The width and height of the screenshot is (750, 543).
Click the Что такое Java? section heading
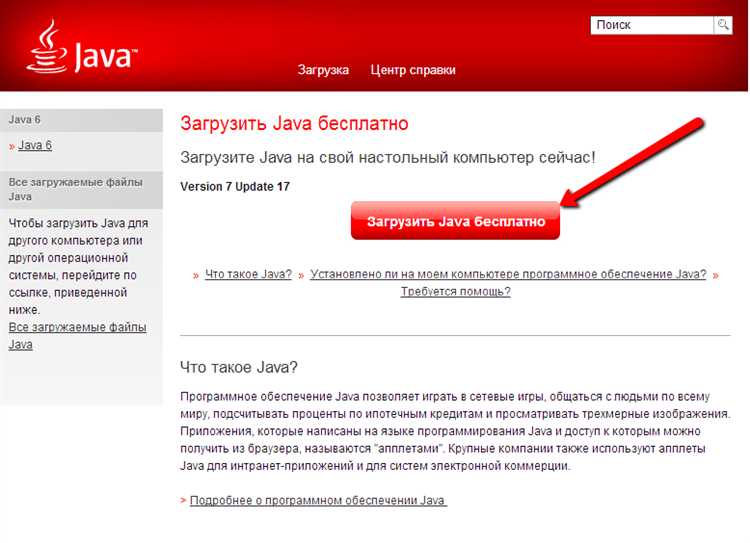(x=239, y=367)
